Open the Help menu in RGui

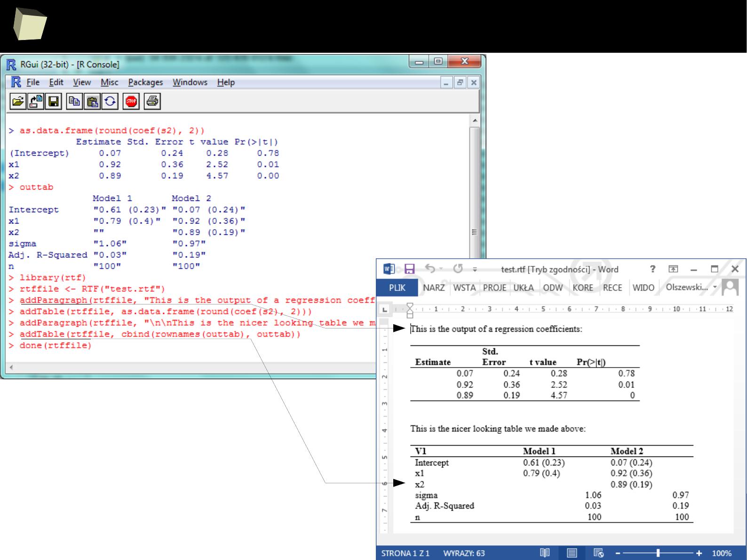click(x=226, y=82)
